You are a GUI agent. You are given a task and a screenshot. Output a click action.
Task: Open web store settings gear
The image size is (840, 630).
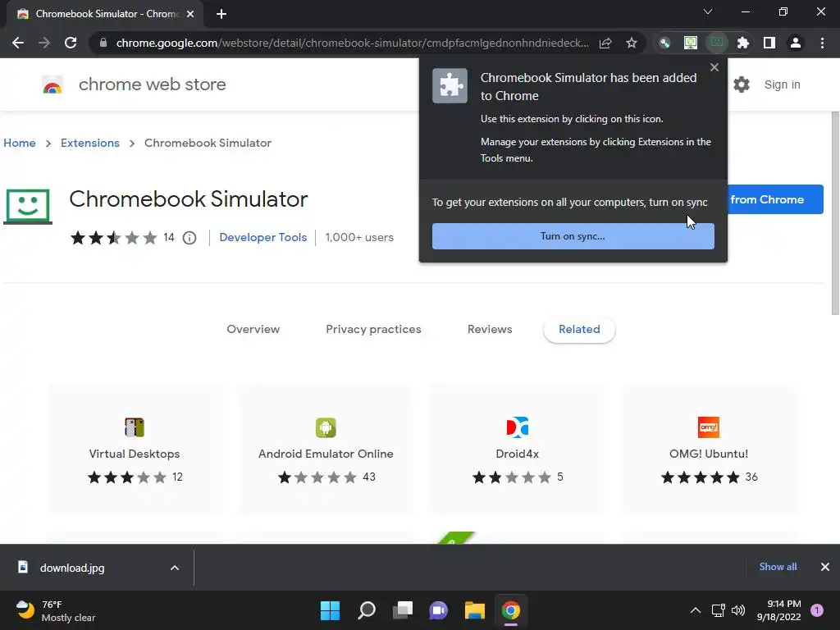point(742,84)
